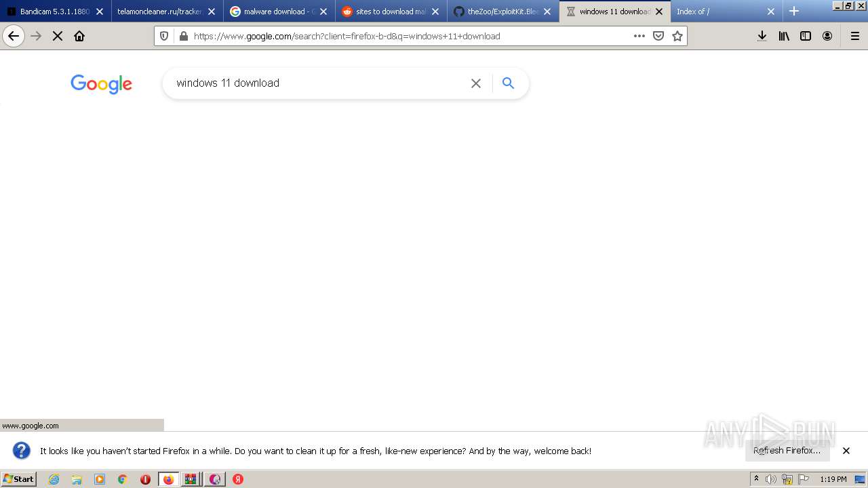
Task: Open the Firefox account icon
Action: (x=827, y=36)
